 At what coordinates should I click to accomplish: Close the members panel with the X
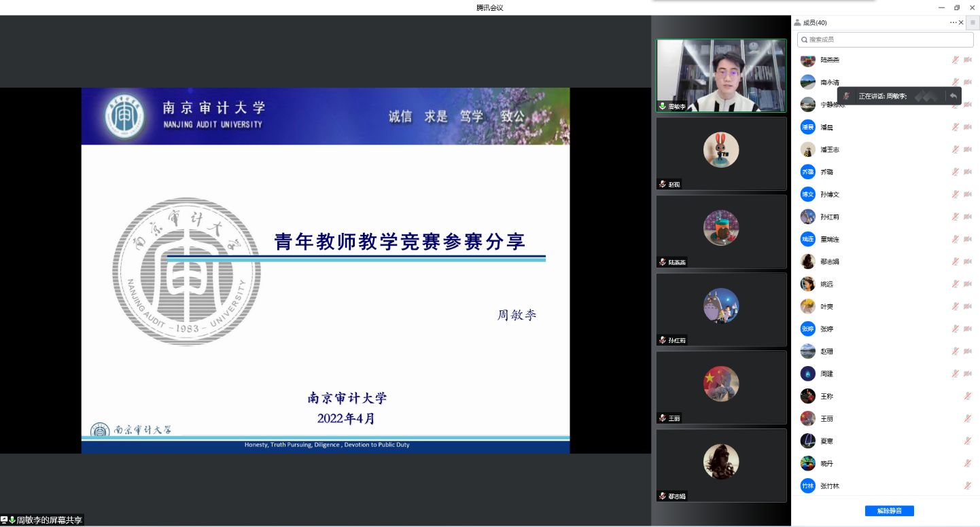tap(961, 22)
